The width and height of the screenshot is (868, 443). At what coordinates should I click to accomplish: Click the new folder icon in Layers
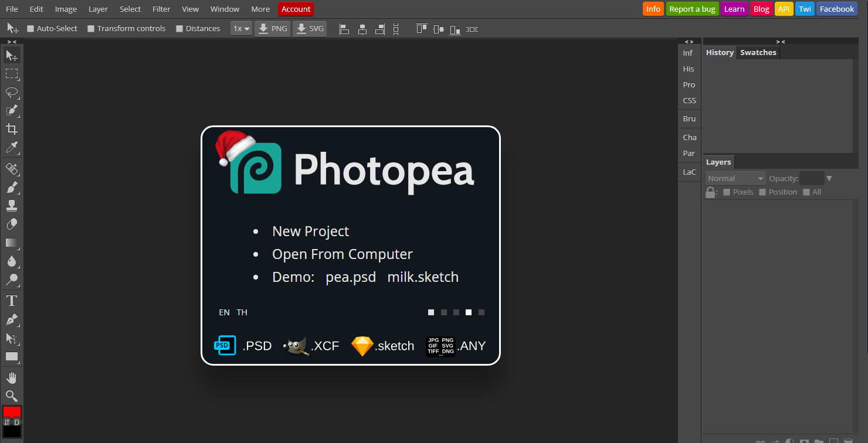(x=818, y=441)
